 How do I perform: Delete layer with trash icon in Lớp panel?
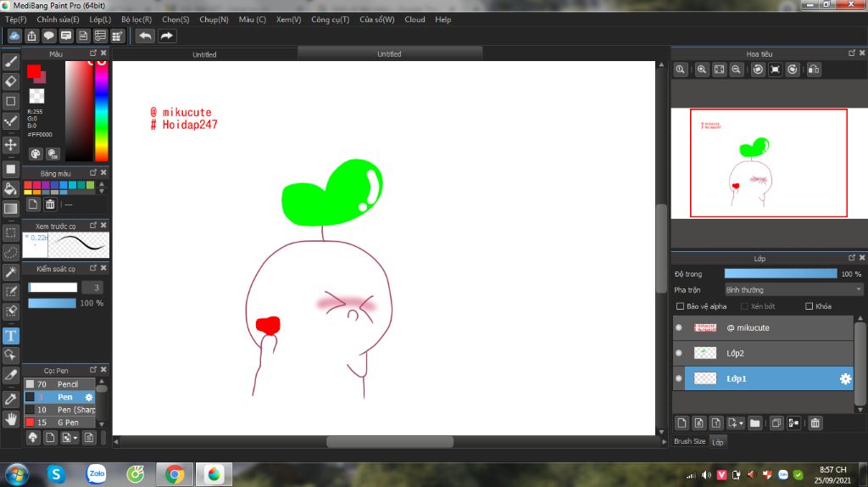pos(815,423)
